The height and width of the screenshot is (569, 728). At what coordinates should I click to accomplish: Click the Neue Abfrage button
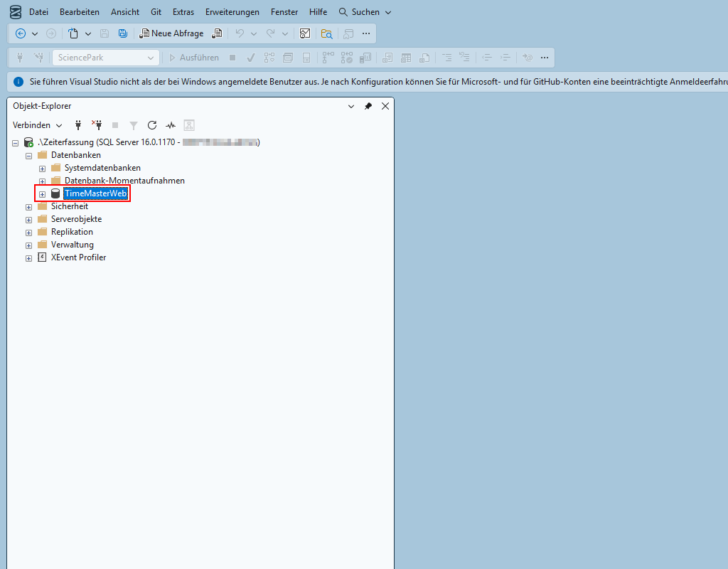pos(171,33)
